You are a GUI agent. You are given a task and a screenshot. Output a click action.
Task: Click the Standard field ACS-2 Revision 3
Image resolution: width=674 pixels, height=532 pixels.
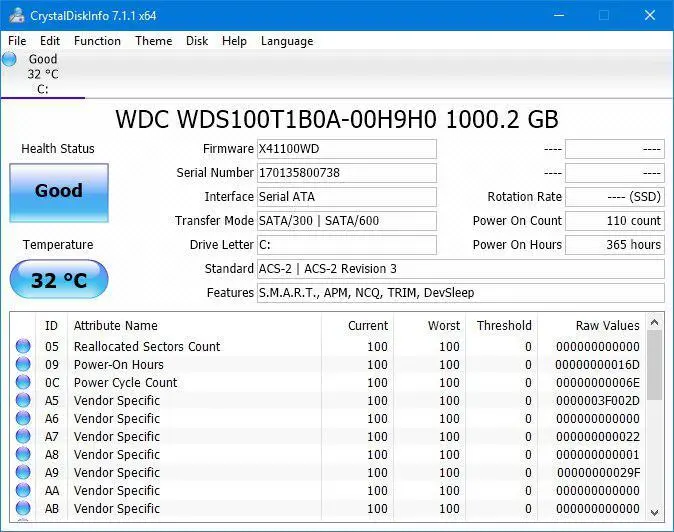click(x=461, y=269)
